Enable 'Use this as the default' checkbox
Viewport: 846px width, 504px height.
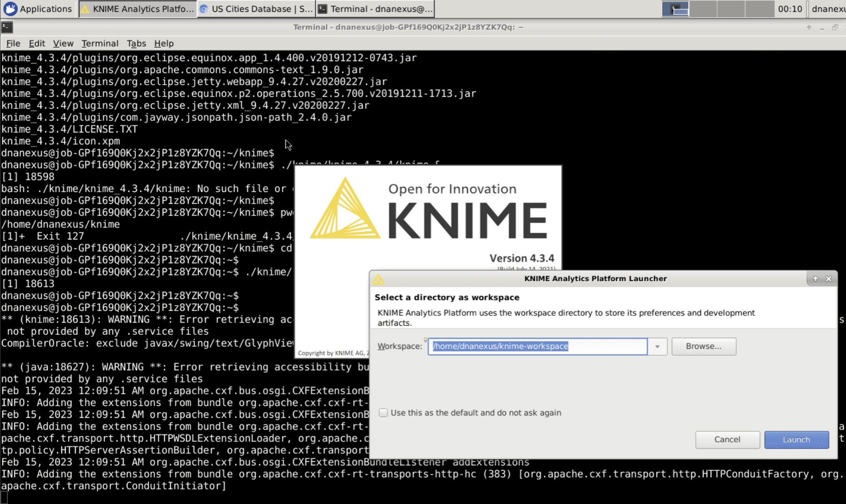[x=383, y=413]
